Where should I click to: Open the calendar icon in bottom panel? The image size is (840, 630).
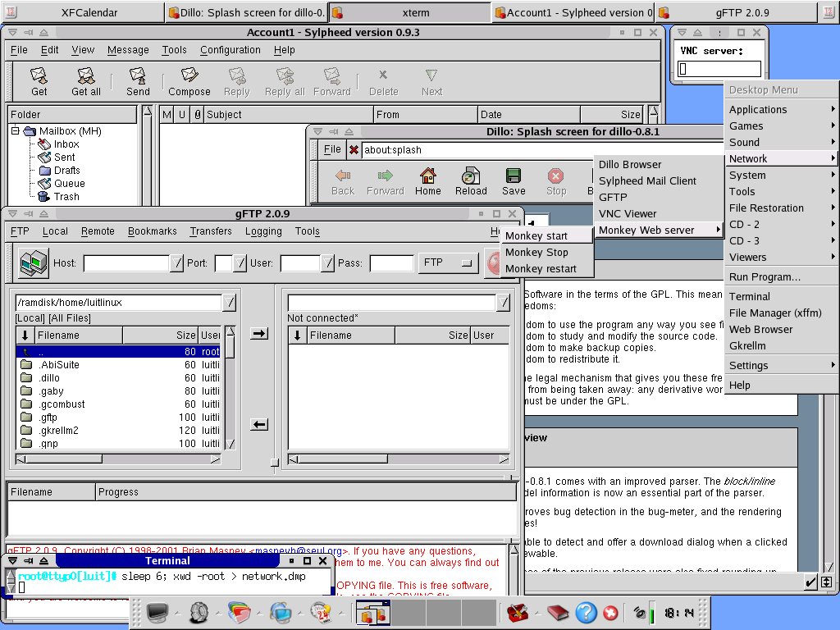(x=321, y=612)
